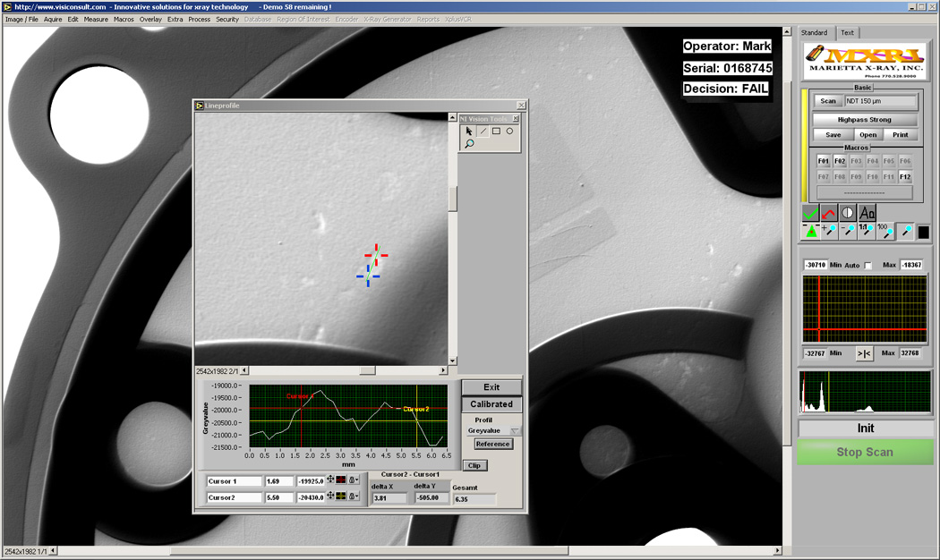Click the black color swatch beside zoom icons

(924, 232)
